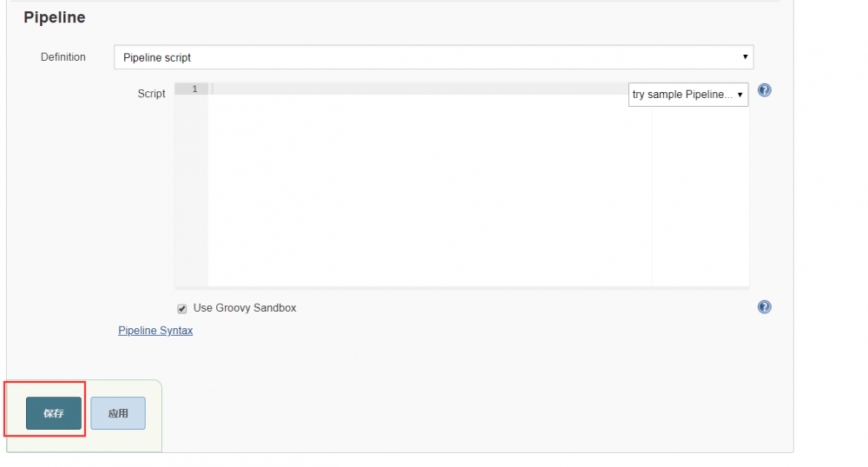Image resolution: width=868 pixels, height=467 pixels.
Task: Select line number 1 in script gutter
Action: coord(194,89)
